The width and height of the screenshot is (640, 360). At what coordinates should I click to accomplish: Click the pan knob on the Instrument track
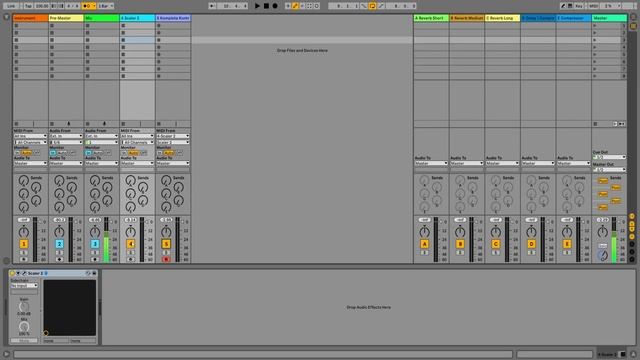[x=24, y=232]
